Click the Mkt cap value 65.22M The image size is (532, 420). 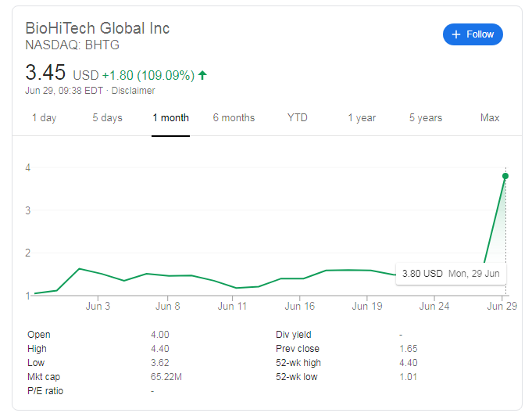click(166, 377)
